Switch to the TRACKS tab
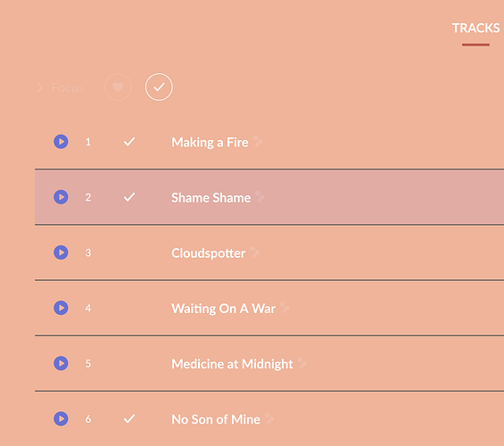The image size is (504, 446). [475, 29]
